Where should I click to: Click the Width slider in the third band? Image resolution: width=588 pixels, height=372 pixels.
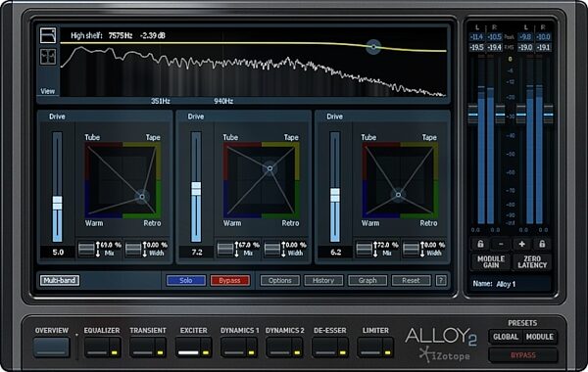[x=411, y=249]
